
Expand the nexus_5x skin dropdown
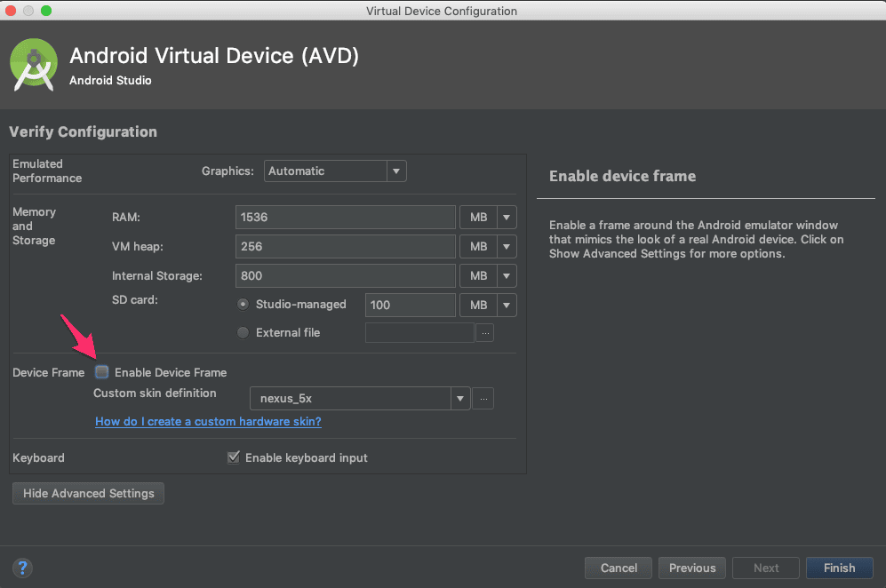[x=460, y=398]
